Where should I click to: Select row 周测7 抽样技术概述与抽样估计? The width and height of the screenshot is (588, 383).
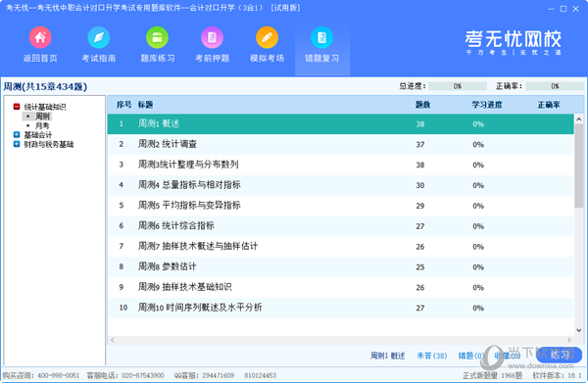(340, 247)
